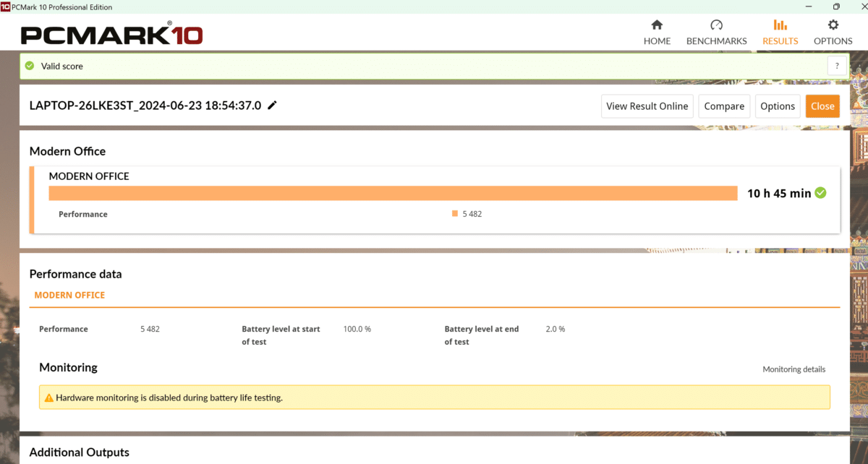This screenshot has height=464, width=868.
Task: Click the result name LAPTOP-26LKE3ST text
Action: [145, 106]
